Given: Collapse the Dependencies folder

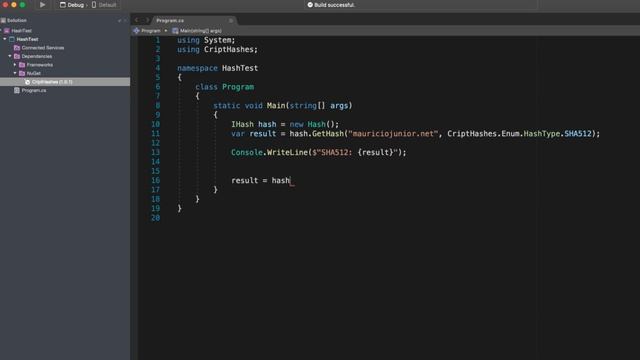Looking at the screenshot, I should [10, 56].
